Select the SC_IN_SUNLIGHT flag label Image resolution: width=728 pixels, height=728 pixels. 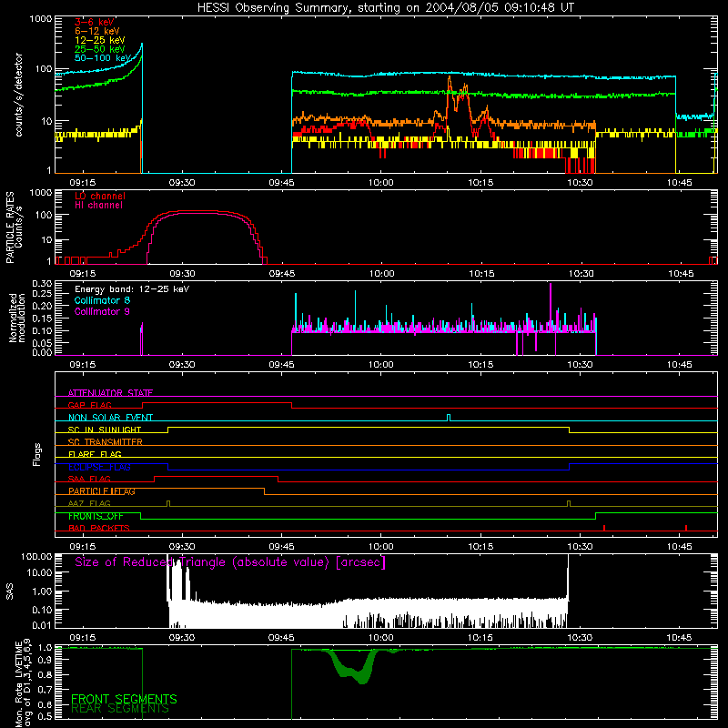point(105,430)
